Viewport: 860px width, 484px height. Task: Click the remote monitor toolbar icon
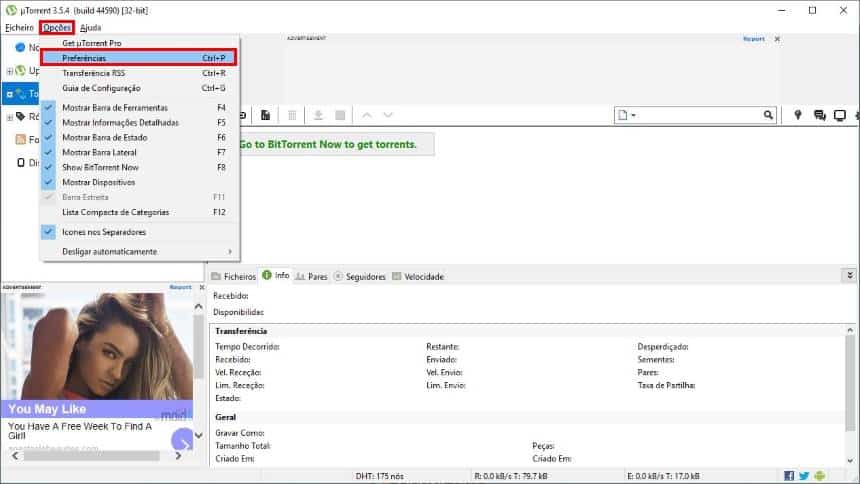(x=840, y=115)
